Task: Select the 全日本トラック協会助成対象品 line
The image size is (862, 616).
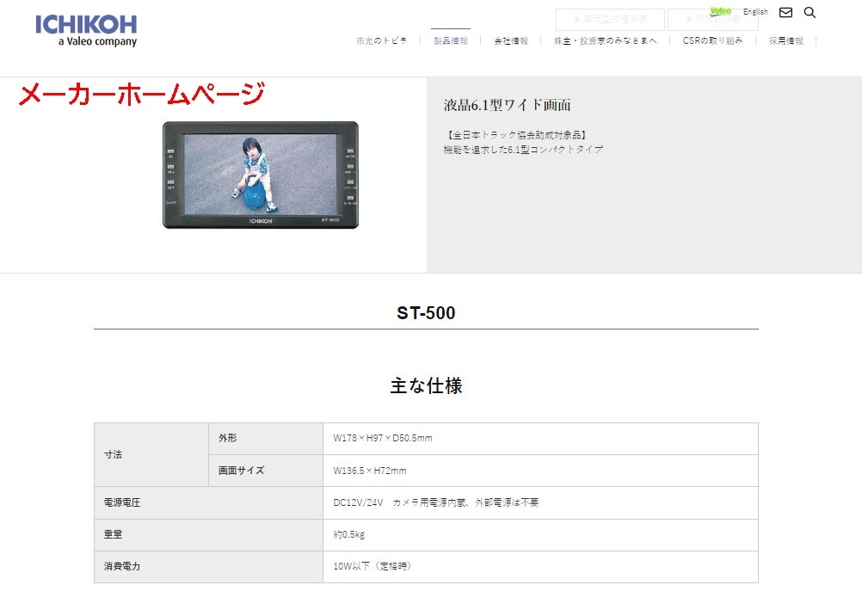Action: point(516,135)
